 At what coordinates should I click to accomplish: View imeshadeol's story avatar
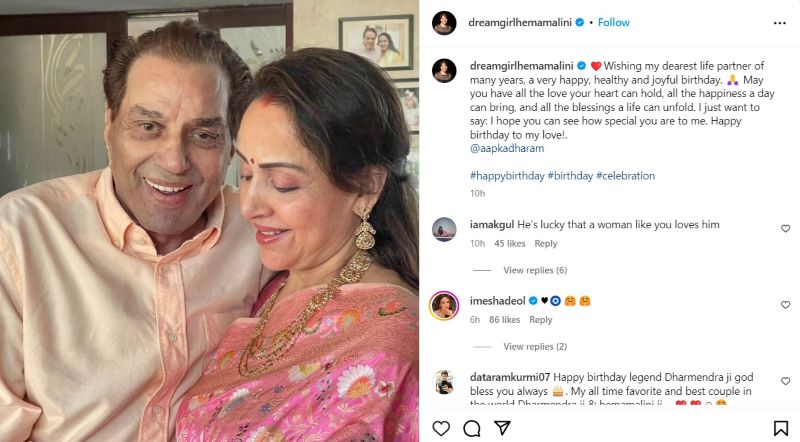tap(444, 305)
